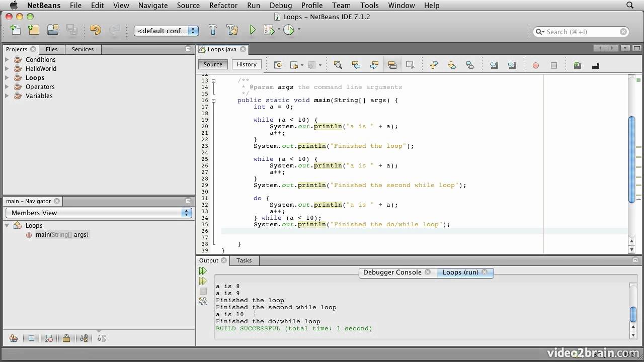Click the Find Selection magnifier icon
The image size is (644, 362).
(338, 65)
